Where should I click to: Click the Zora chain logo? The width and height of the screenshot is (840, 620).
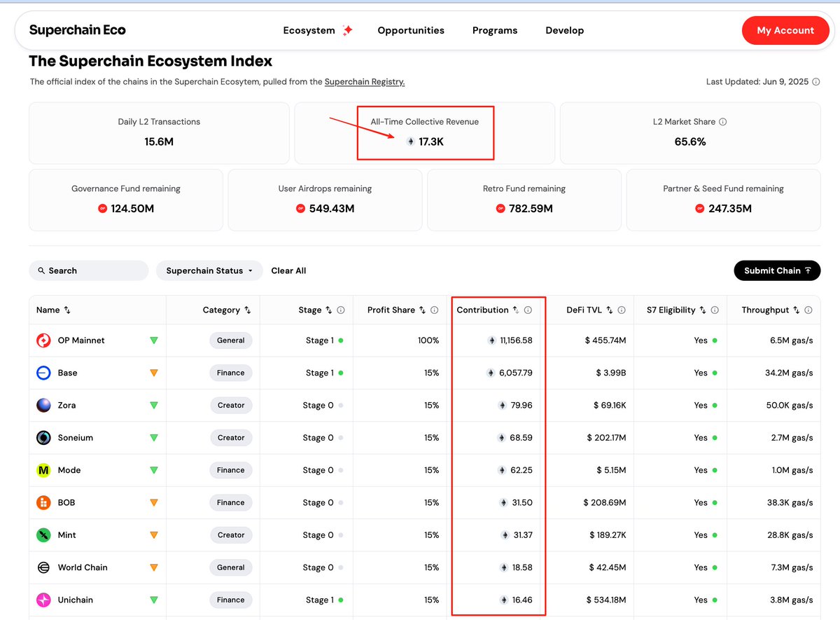click(43, 405)
